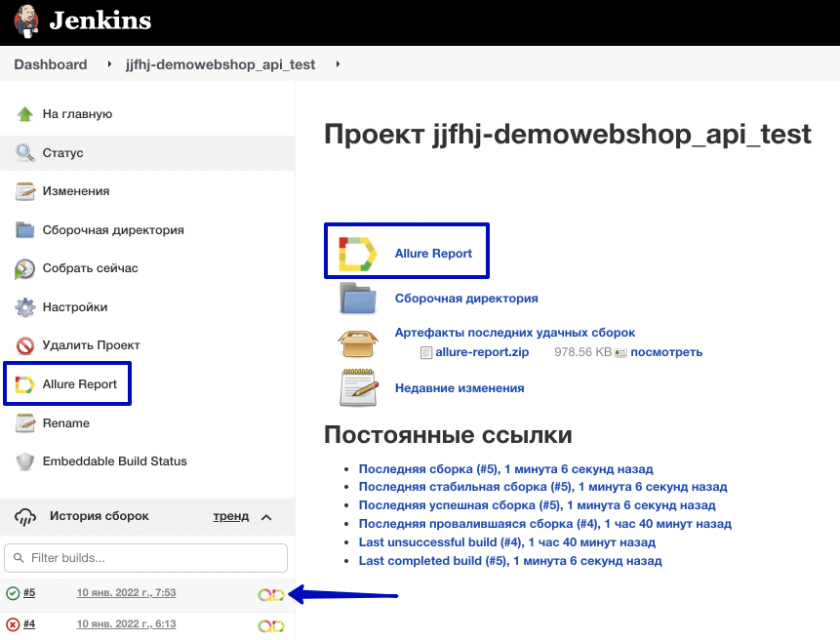The width and height of the screenshot is (840, 640).
Task: Open Последняя провалившаяся сборка (#4) permalink
Action: 544,524
